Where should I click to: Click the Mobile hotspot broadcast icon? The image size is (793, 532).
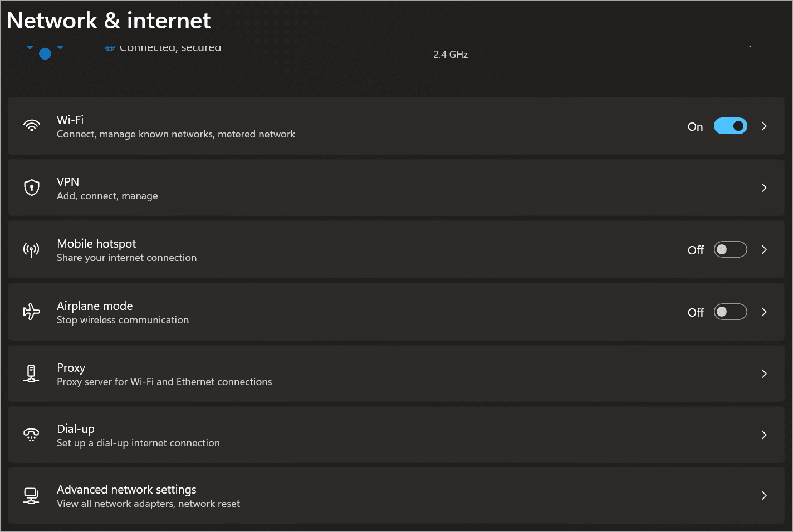point(32,249)
